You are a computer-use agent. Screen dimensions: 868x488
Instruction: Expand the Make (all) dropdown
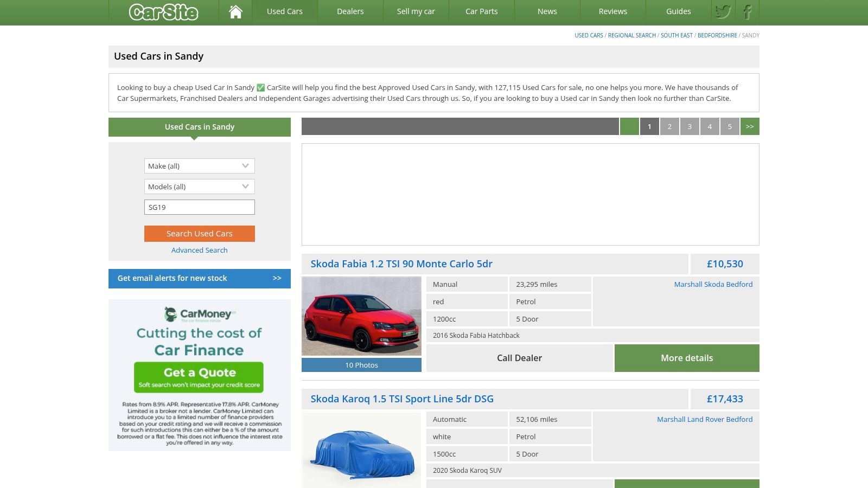pos(199,166)
